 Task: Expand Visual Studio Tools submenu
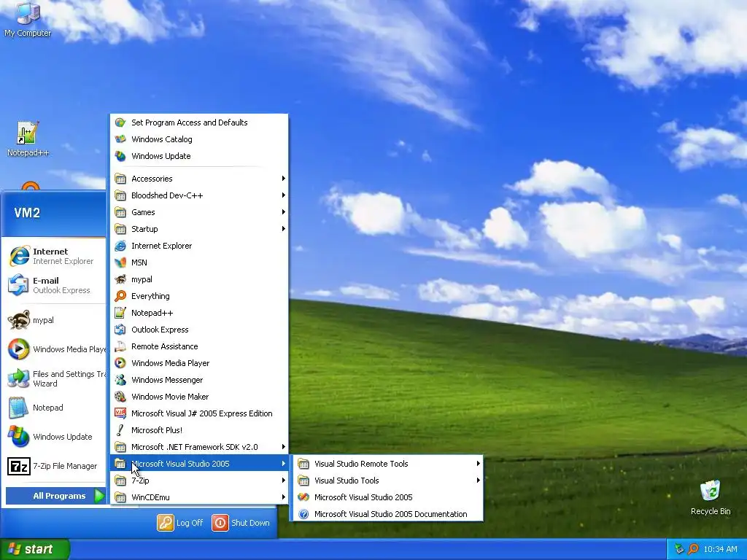387,481
